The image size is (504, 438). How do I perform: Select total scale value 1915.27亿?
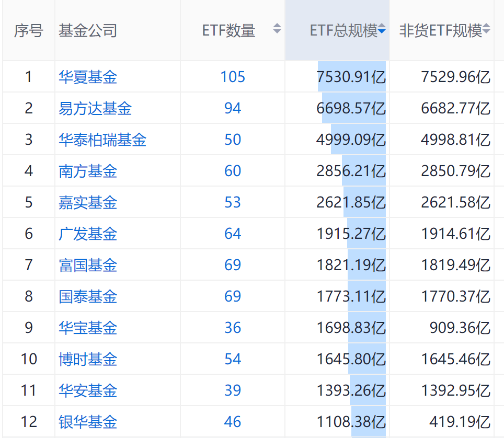coord(351,234)
